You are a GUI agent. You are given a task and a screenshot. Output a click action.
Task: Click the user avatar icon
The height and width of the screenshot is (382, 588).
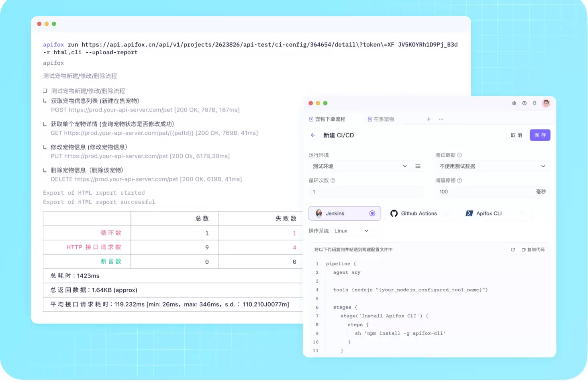tap(546, 103)
